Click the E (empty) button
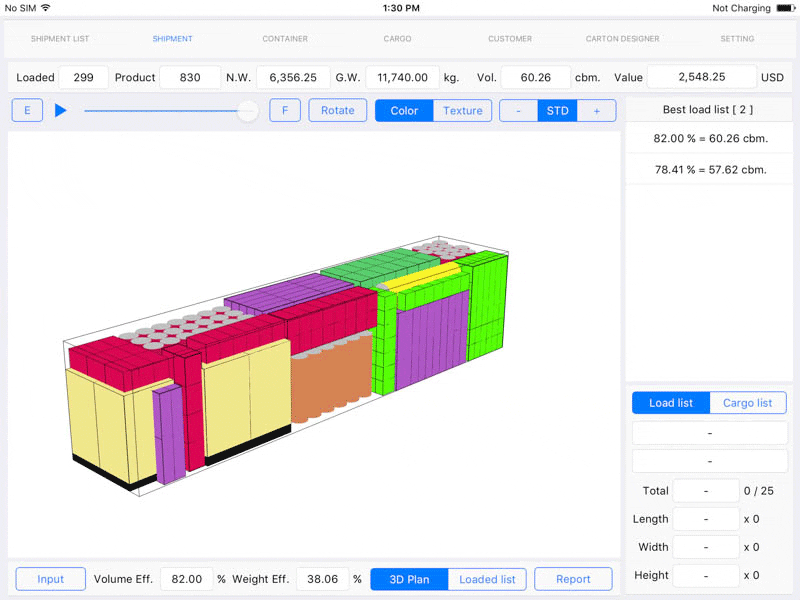The width and height of the screenshot is (800, 600). (27, 110)
